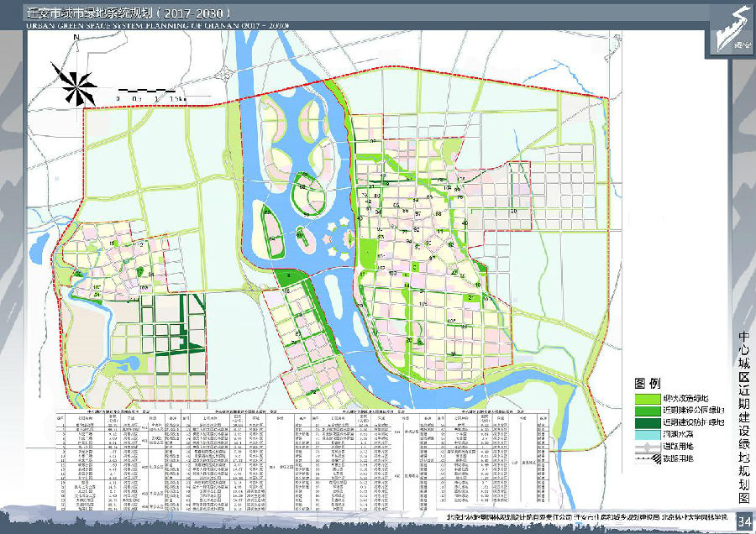756x534 pixels.
Task: Select the medium green park legend swatch
Action: click(647, 410)
